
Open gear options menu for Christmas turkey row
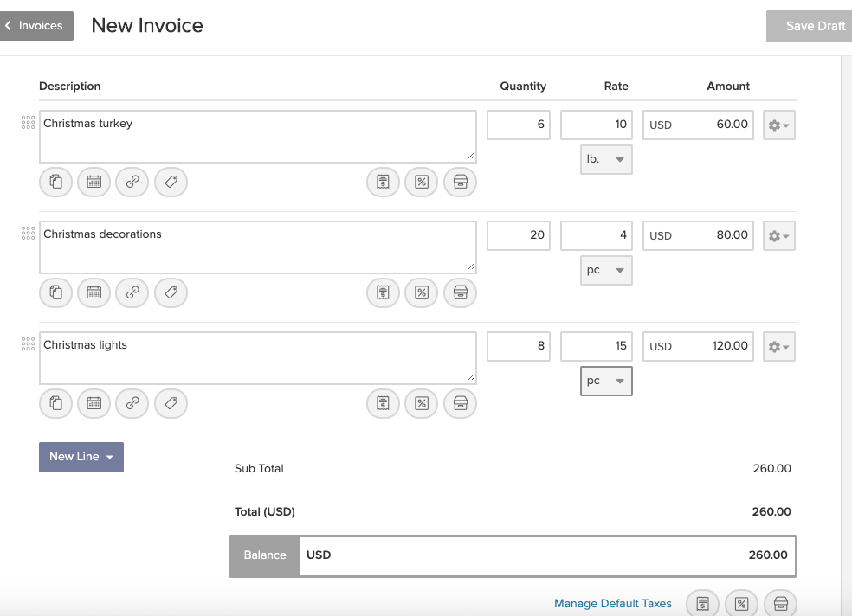pos(779,125)
